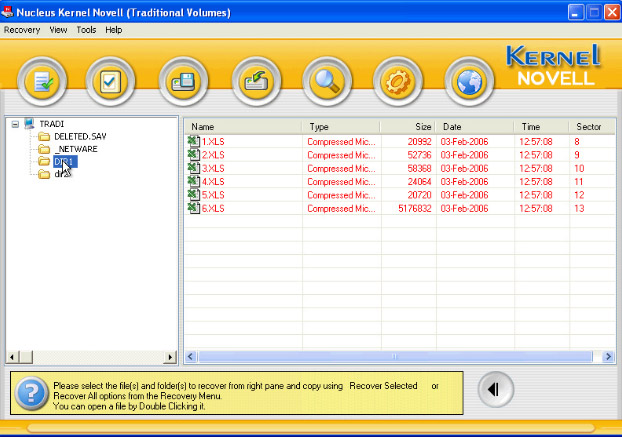Open the Settings gear toolbar icon
Screen dimensions: 622x437
pos(398,82)
